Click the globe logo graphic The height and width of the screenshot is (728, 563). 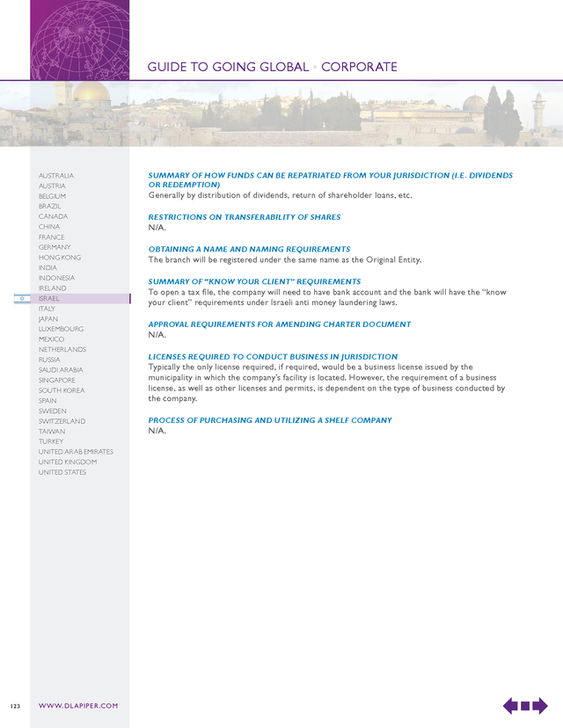80,40
